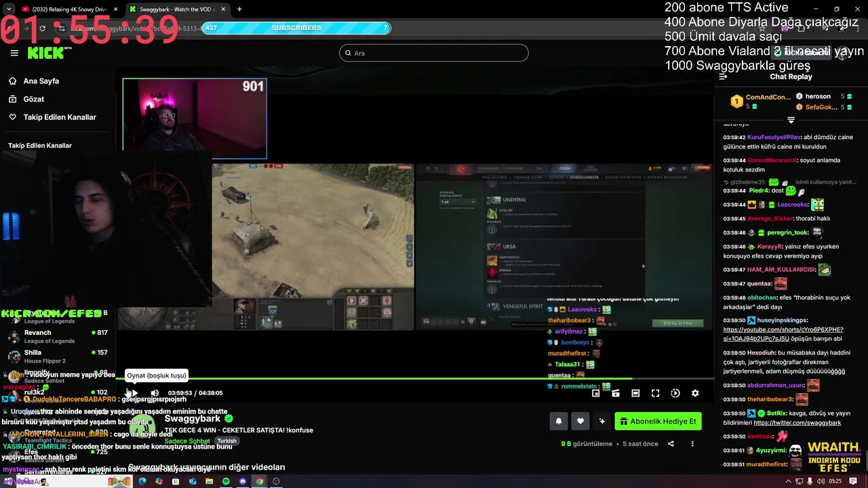Focus the Ara search field
This screenshot has height=488, width=868.
click(433, 53)
